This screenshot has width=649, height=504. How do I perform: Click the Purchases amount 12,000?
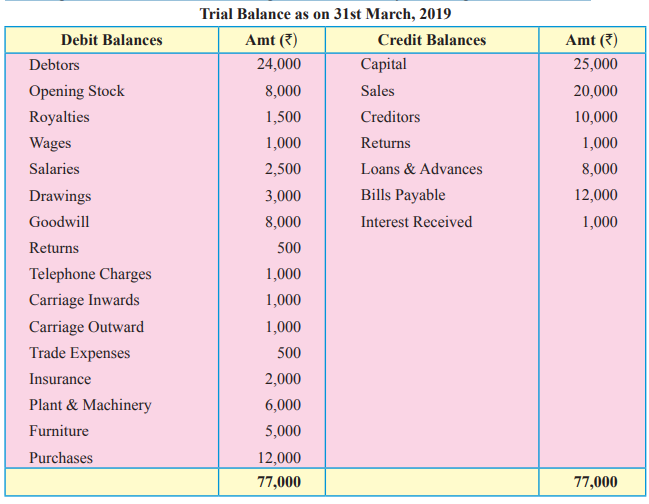pyautogui.click(x=279, y=458)
